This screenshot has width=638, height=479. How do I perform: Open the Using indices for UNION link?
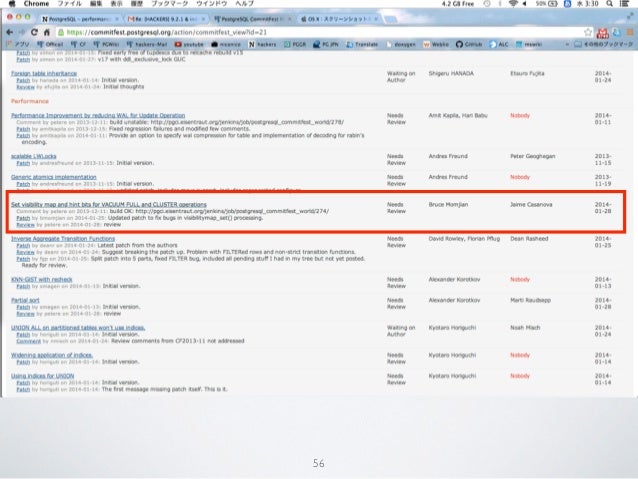pyautogui.click(x=42, y=376)
